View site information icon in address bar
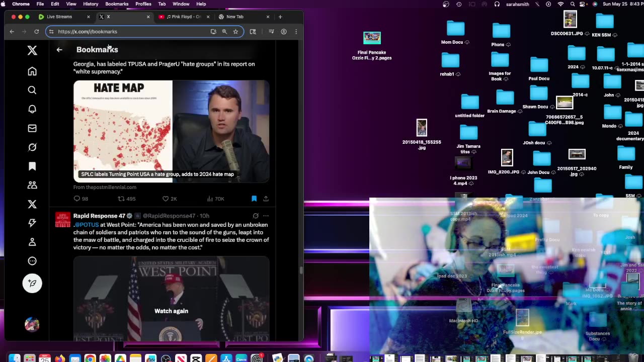The image size is (644, 362). coord(51,32)
